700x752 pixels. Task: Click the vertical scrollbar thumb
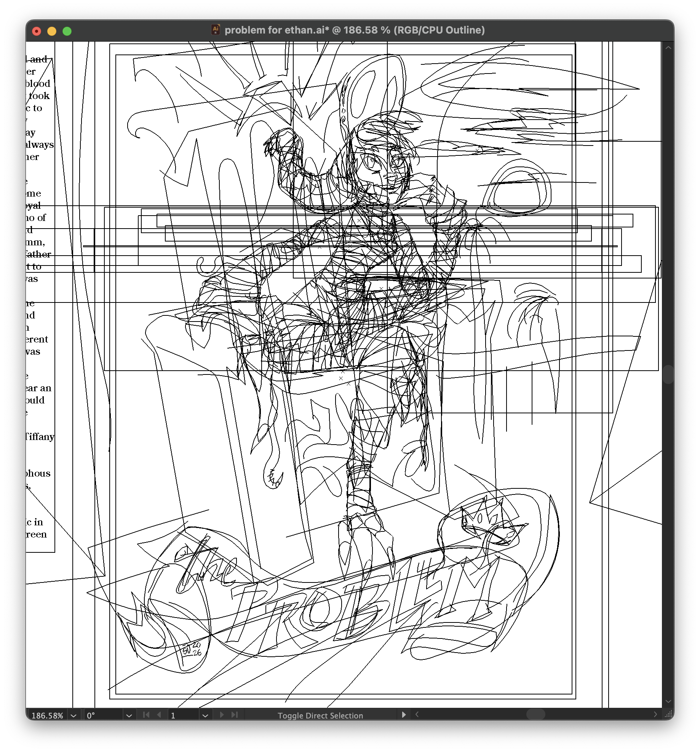pyautogui.click(x=668, y=374)
